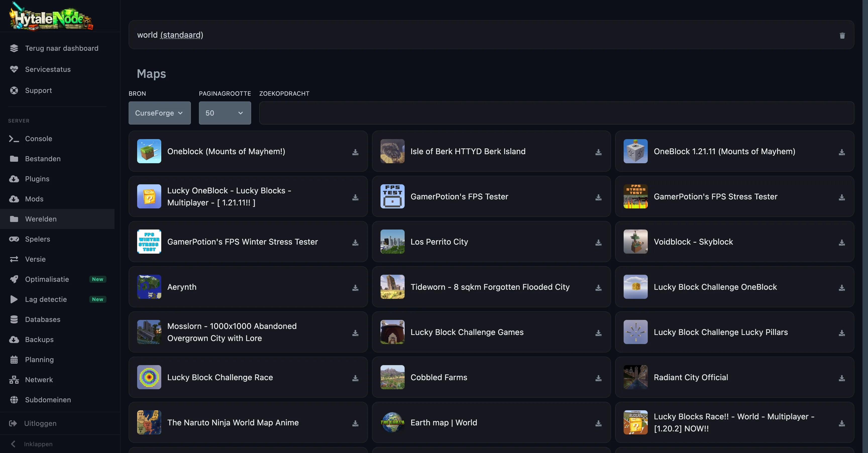The width and height of the screenshot is (868, 453).
Task: Log out via Uitloggen
Action: pos(33,423)
